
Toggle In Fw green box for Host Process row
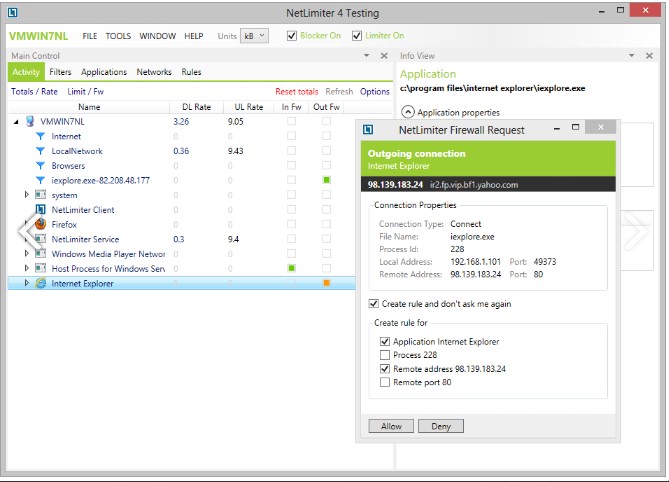pyautogui.click(x=291, y=268)
